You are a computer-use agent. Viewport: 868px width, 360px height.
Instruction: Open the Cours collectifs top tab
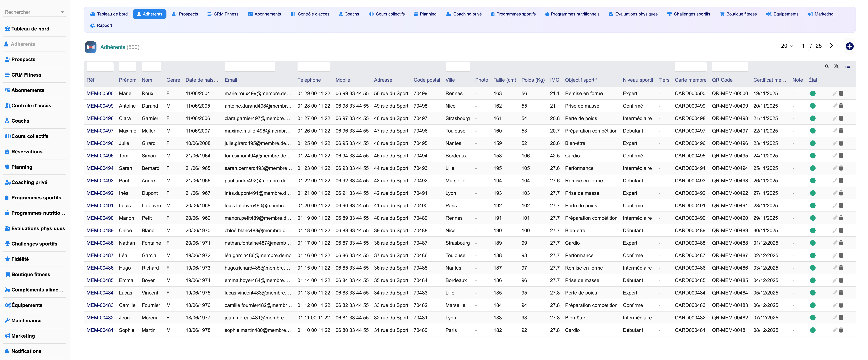386,14
